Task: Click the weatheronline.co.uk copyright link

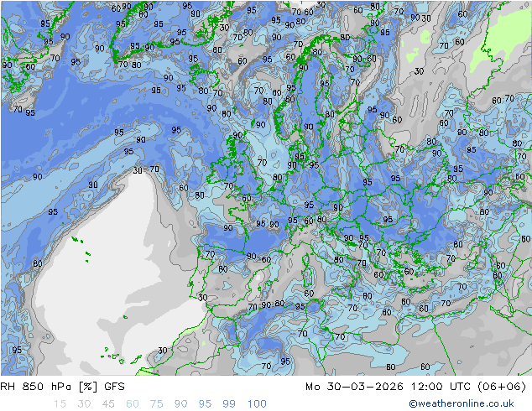Action: [462, 403]
